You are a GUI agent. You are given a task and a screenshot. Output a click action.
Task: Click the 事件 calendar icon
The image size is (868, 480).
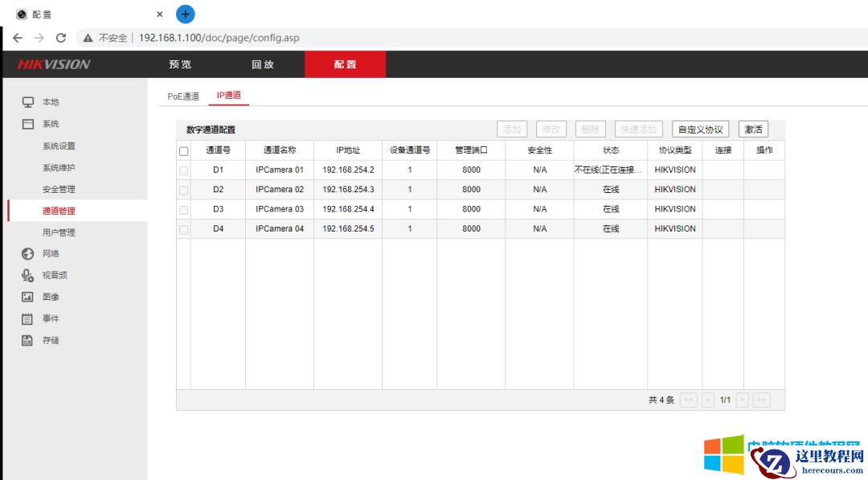click(x=27, y=318)
